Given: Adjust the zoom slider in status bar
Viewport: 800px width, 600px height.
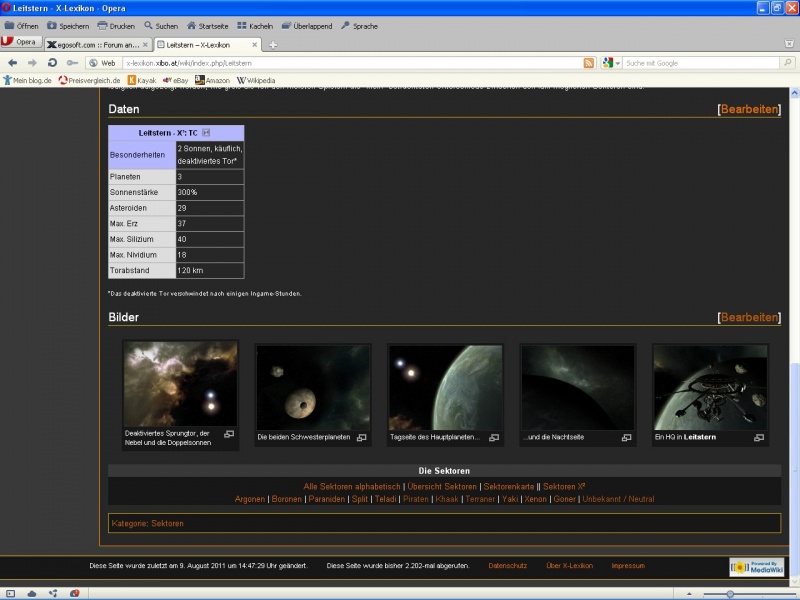Looking at the screenshot, I should 730,593.
